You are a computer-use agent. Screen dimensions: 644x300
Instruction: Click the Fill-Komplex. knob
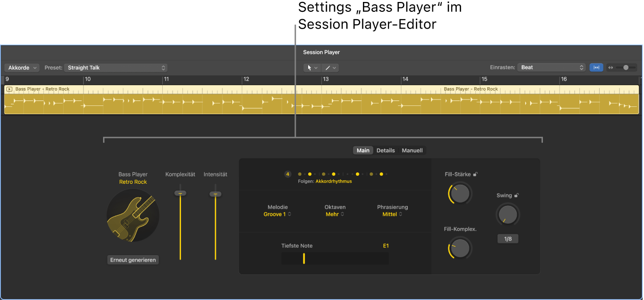459,248
